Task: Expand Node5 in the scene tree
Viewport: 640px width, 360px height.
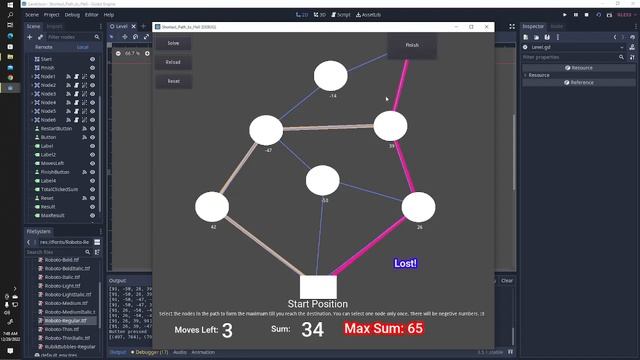Action: click(32, 111)
